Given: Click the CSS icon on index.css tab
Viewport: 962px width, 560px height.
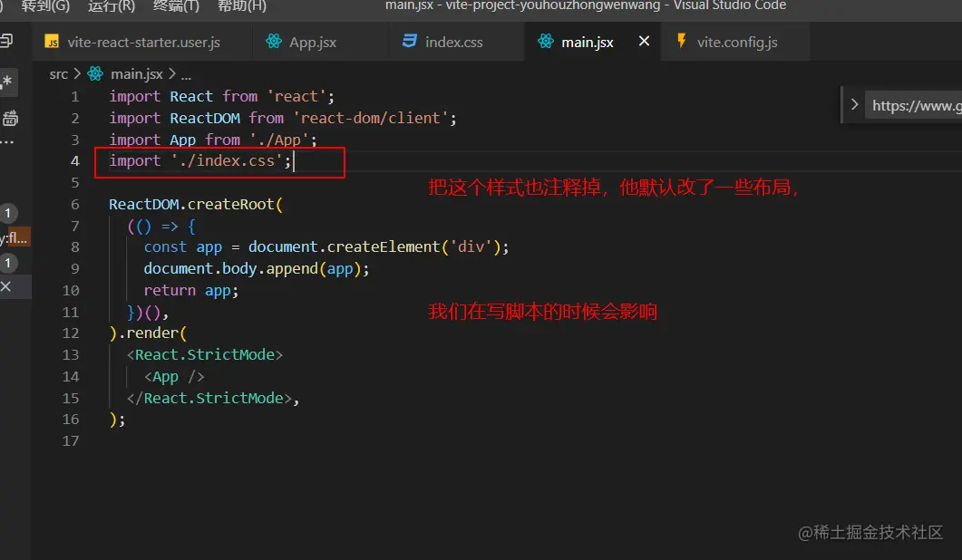Looking at the screenshot, I should [409, 41].
